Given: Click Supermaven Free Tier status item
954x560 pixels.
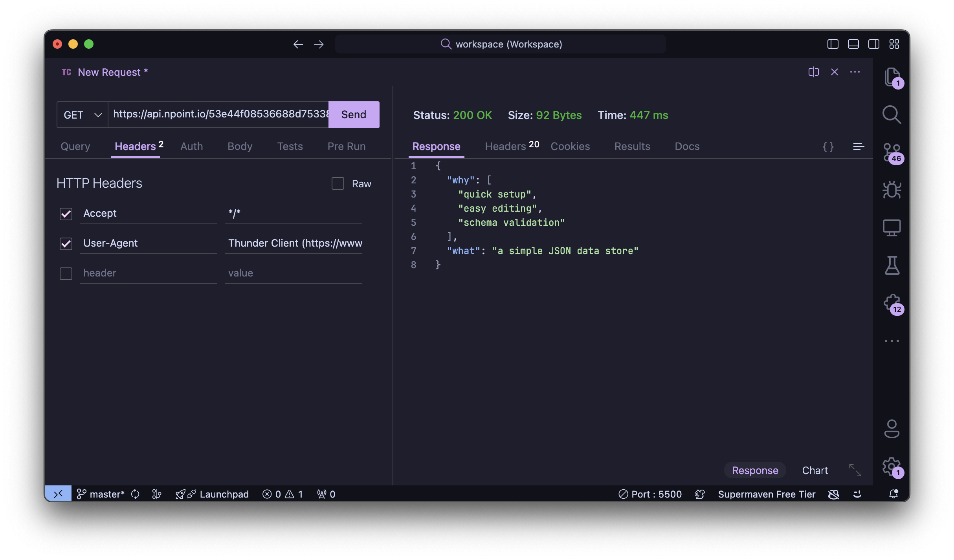Looking at the screenshot, I should click(767, 494).
